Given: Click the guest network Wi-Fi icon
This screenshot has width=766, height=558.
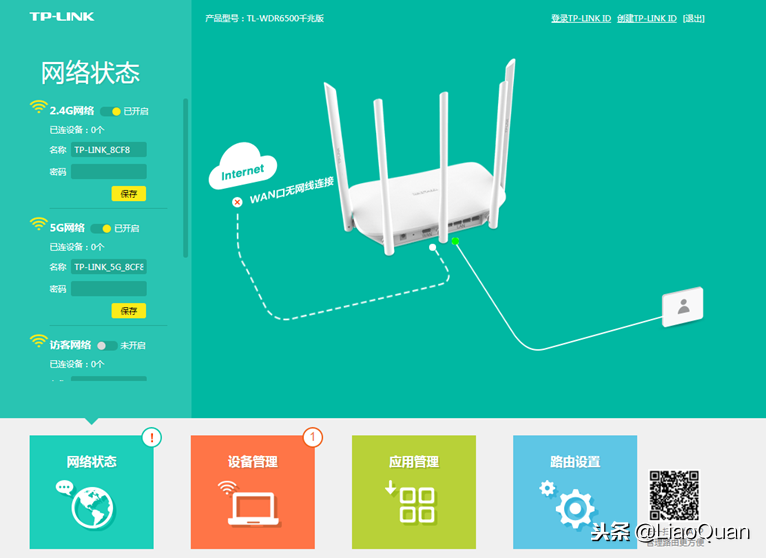Looking at the screenshot, I should [38, 342].
